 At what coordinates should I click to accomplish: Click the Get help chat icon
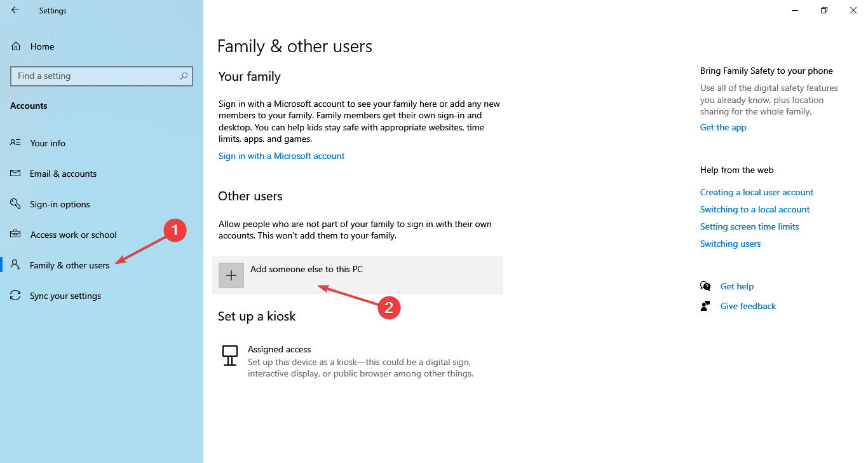705,286
